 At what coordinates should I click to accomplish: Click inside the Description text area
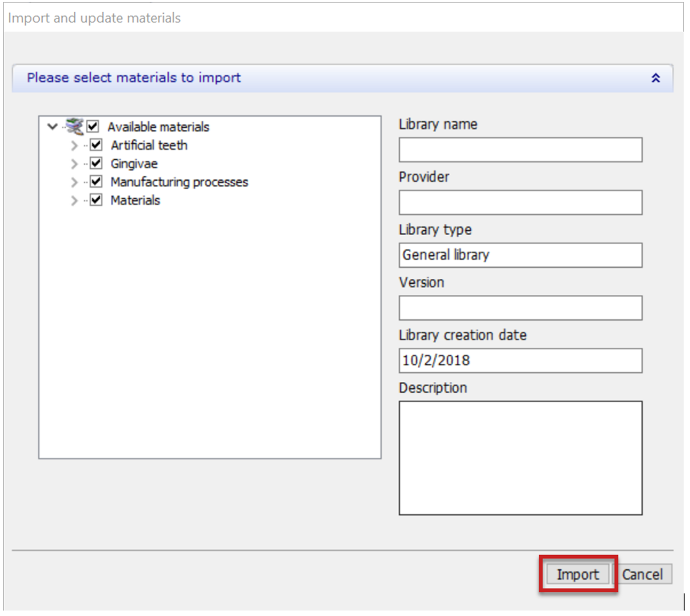pyautogui.click(x=521, y=458)
